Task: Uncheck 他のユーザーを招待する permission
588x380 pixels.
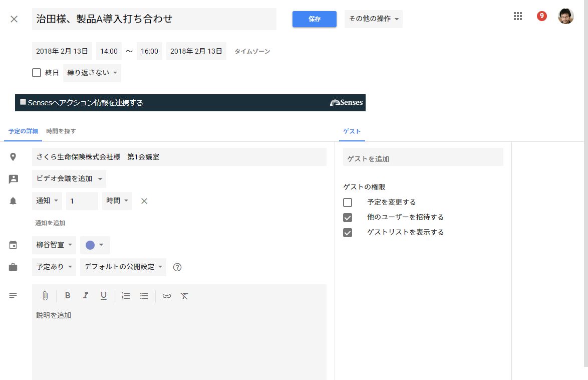Action: click(348, 218)
